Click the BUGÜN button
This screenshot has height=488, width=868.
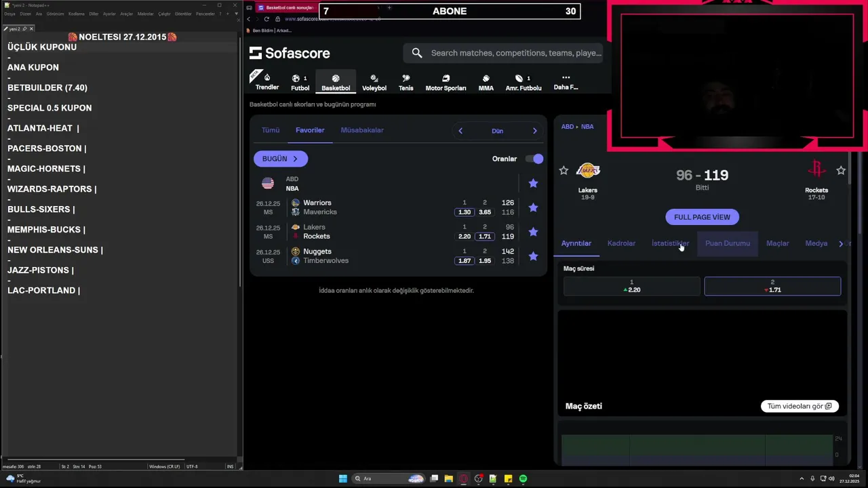point(281,159)
